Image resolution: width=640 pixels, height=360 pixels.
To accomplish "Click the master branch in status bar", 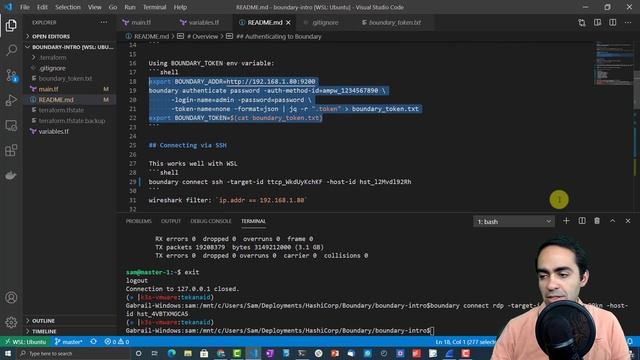I will point(69,342).
